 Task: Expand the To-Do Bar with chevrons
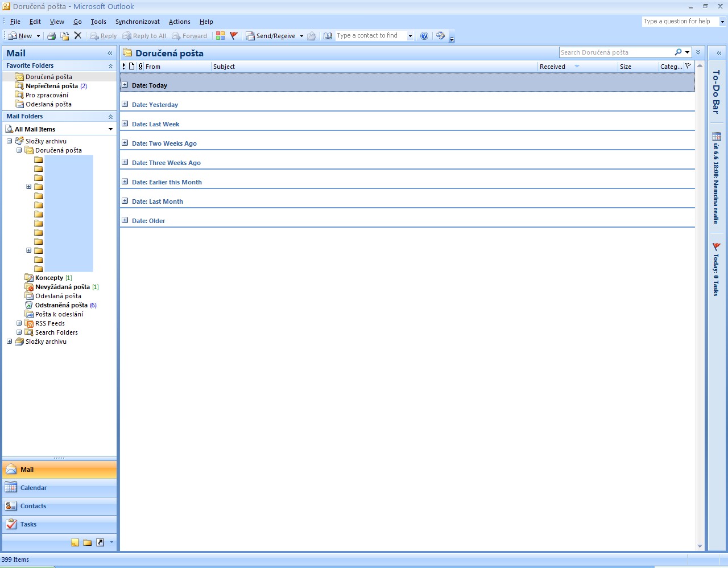tap(719, 53)
